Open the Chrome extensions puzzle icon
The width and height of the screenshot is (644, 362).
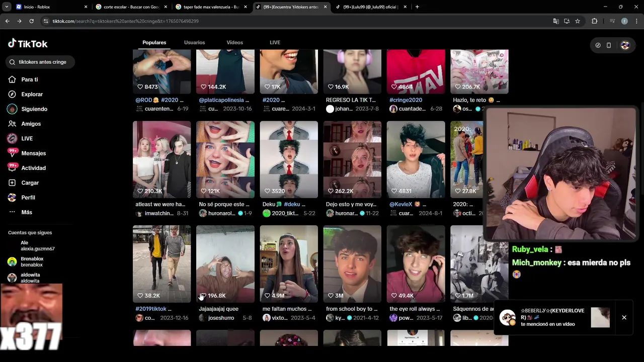pyautogui.click(x=595, y=21)
